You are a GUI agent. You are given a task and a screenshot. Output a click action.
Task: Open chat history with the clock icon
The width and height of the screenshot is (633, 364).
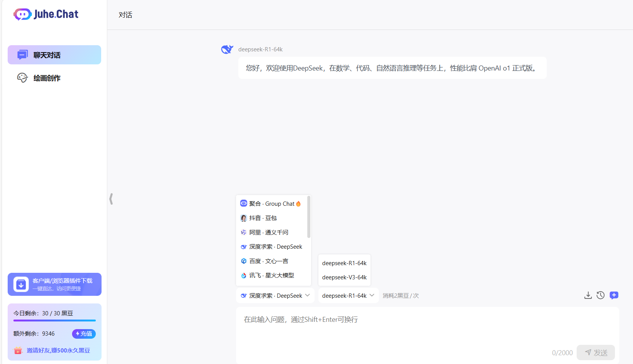601,295
